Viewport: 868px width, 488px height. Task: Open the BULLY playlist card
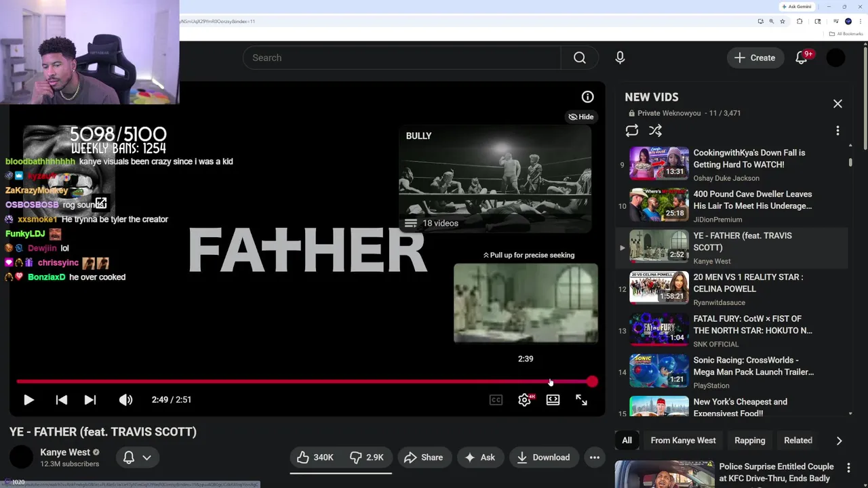pyautogui.click(x=495, y=179)
